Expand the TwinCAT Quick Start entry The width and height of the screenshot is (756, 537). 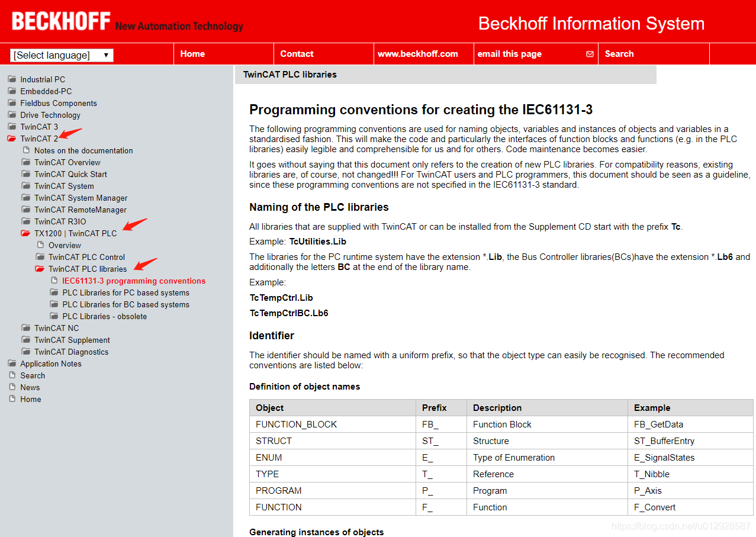[x=70, y=174]
